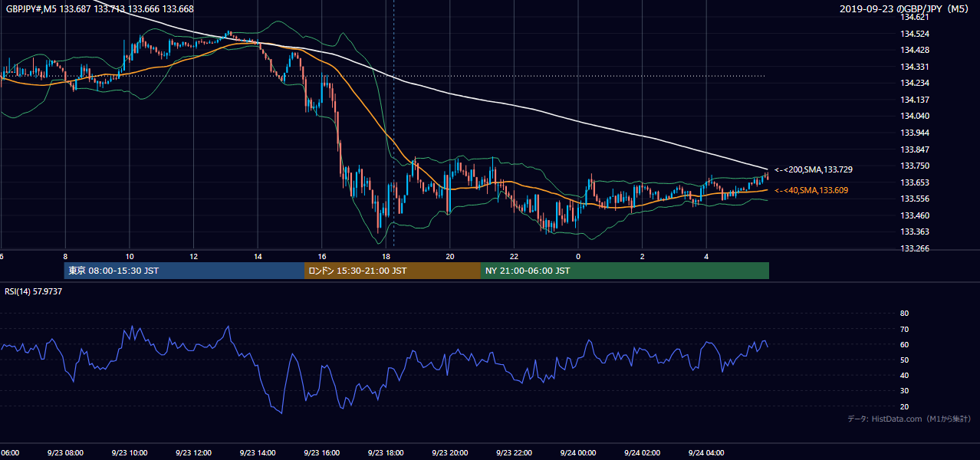The image size is (980, 460).
Task: Click the 9/23 16:00 date label
Action: tap(321, 452)
